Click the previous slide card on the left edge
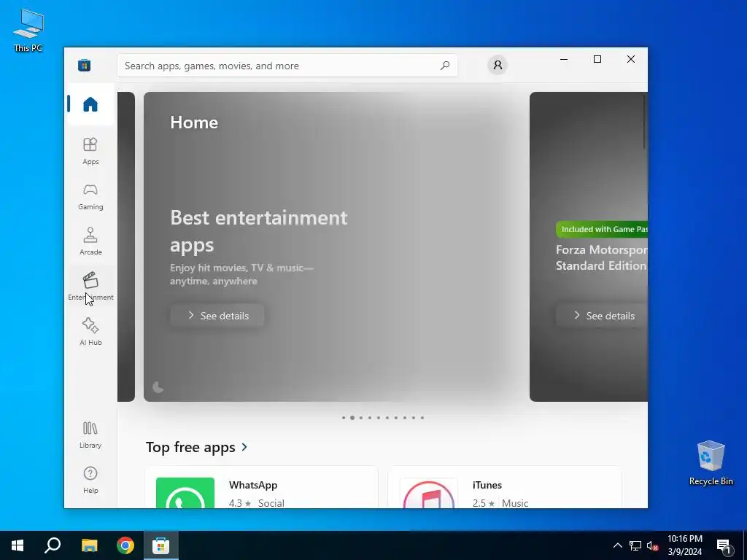747x560 pixels. tap(126, 246)
